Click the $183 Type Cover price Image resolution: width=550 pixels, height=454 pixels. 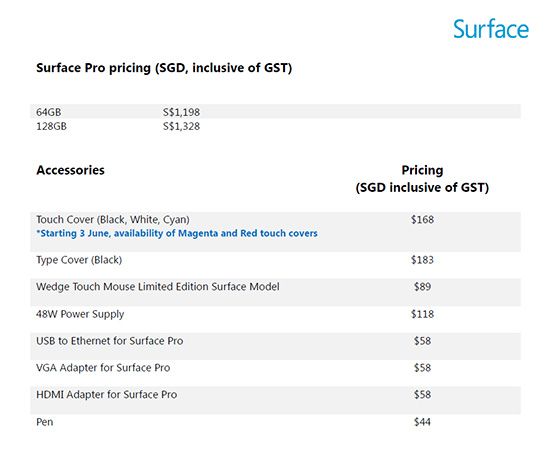click(x=422, y=260)
